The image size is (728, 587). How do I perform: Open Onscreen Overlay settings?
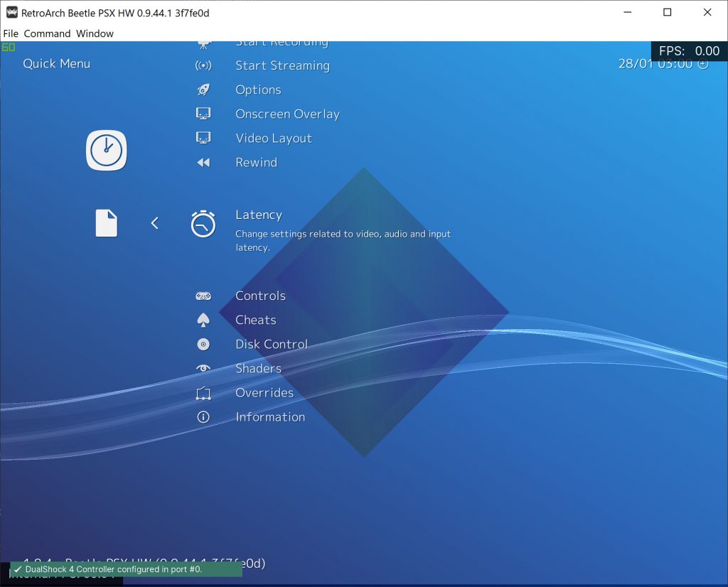[x=287, y=114]
